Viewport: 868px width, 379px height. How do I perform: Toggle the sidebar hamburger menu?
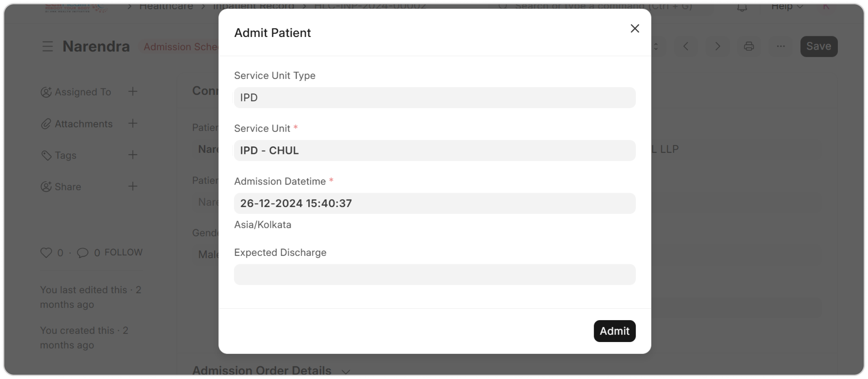click(47, 47)
